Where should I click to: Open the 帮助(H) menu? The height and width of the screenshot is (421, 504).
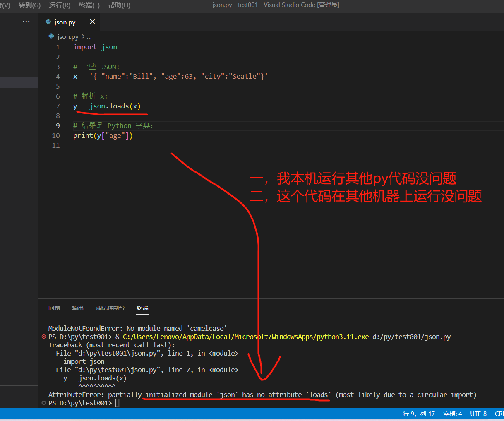[x=119, y=6]
